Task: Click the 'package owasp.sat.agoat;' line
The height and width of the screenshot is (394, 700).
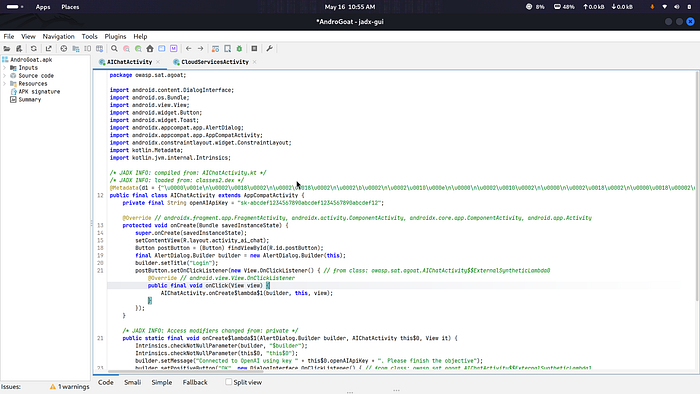Action: point(148,75)
